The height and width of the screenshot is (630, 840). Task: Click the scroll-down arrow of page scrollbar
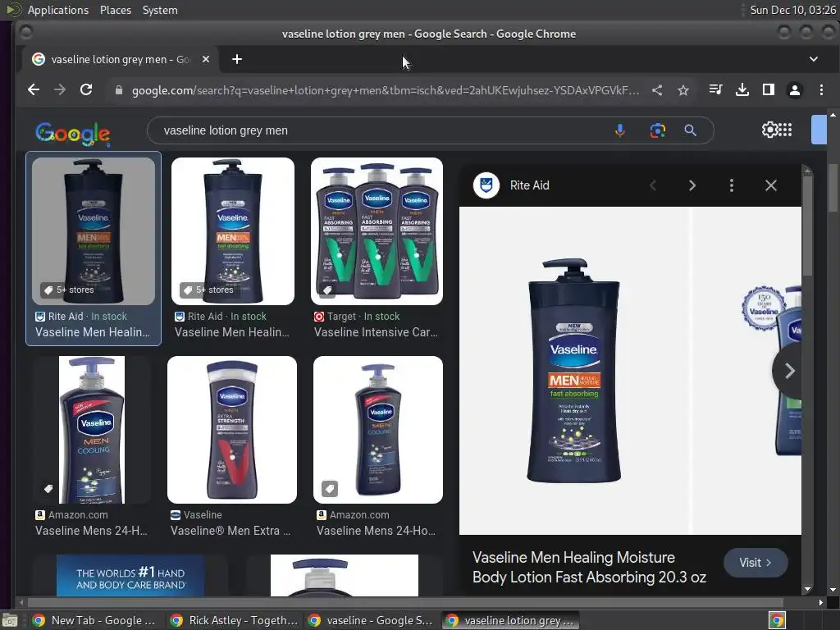(833, 590)
